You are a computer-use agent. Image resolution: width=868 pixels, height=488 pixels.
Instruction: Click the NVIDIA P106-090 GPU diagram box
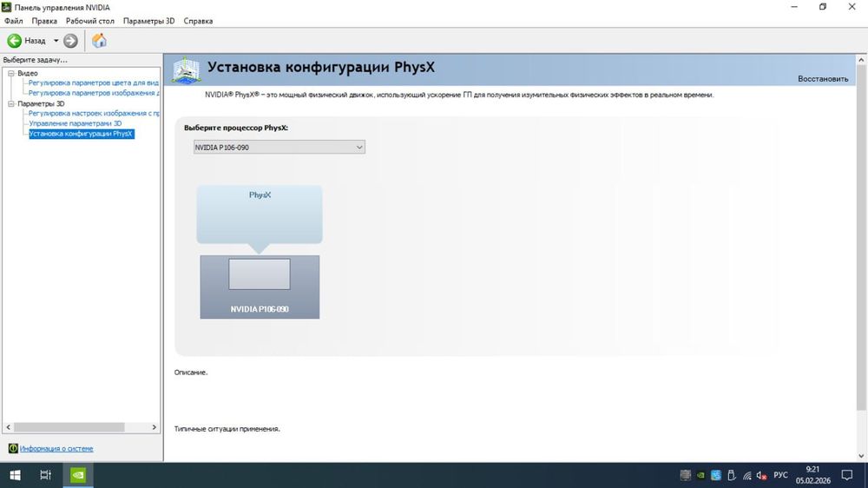click(260, 287)
